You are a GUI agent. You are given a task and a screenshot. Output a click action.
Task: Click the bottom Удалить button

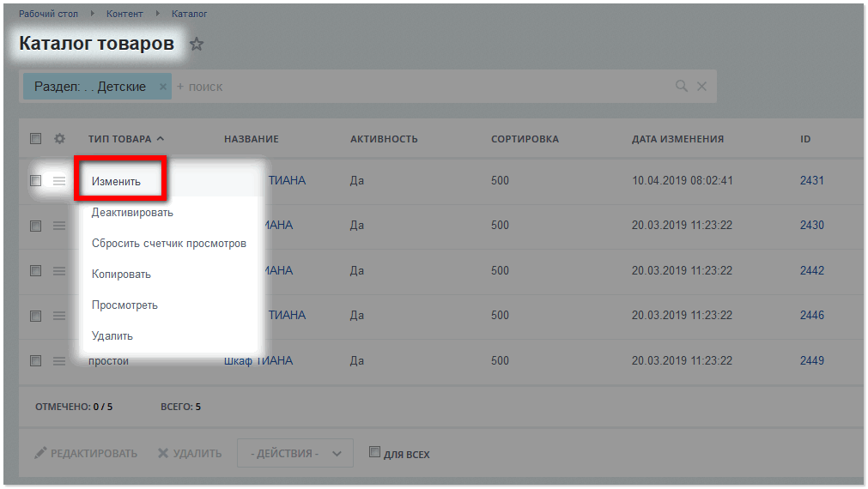coord(190,454)
